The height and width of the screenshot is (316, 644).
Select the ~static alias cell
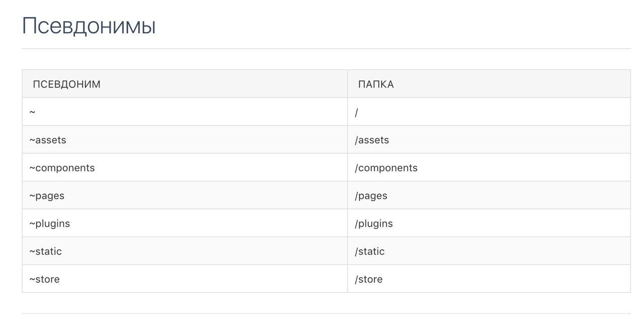pos(185,251)
